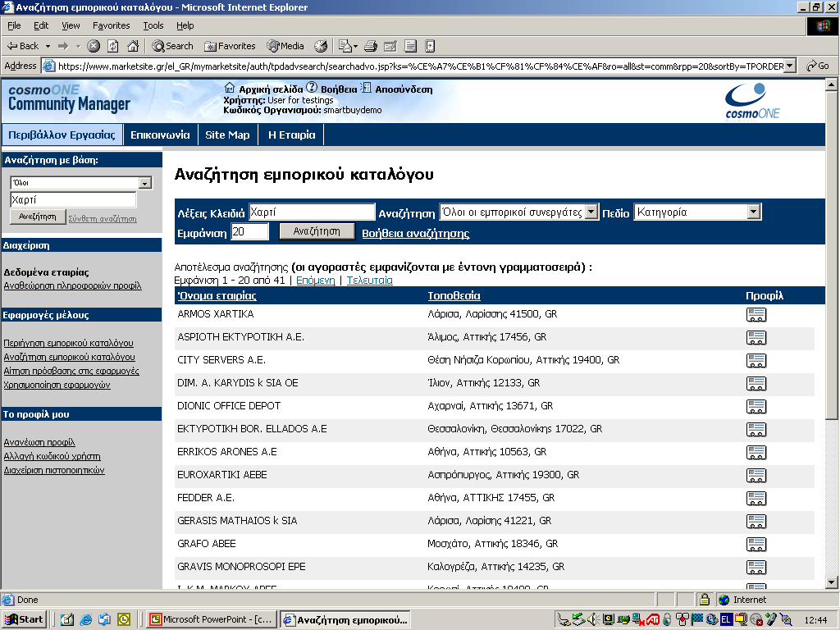Image resolution: width=840 pixels, height=630 pixels.
Task: Open the Βοήθεια αναζήτησης link
Action: pyautogui.click(x=416, y=234)
